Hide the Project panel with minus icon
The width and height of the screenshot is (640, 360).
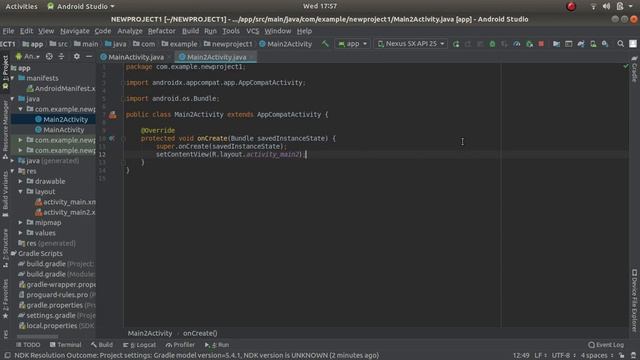point(89,57)
